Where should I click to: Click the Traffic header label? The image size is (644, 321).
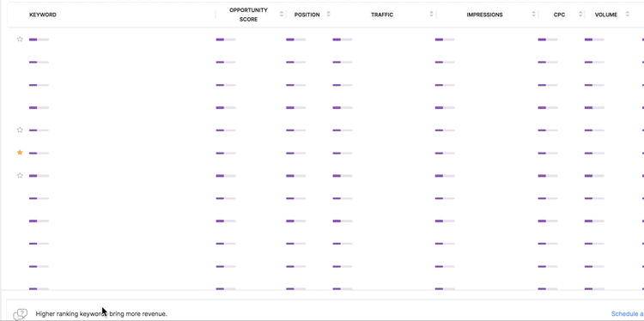point(382,15)
